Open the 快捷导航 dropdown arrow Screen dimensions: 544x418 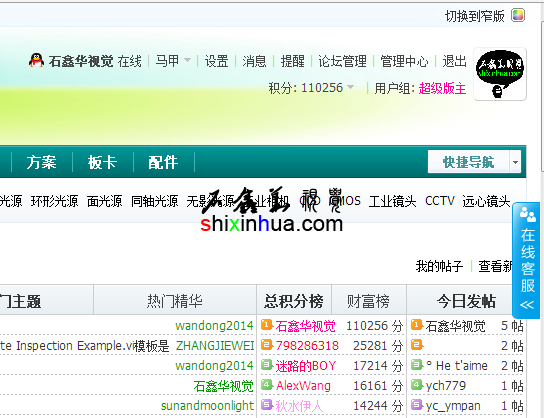515,162
